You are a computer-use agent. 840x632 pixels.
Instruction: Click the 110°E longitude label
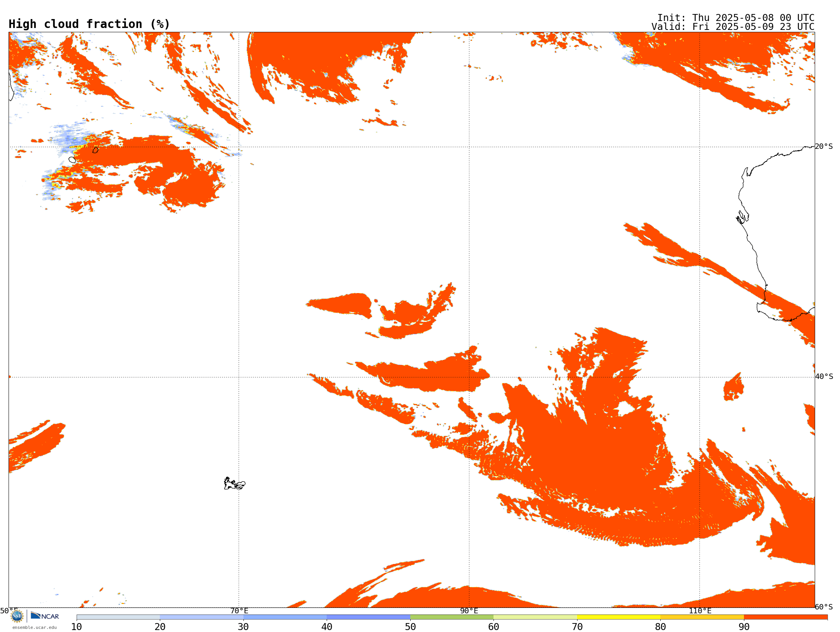[700, 611]
